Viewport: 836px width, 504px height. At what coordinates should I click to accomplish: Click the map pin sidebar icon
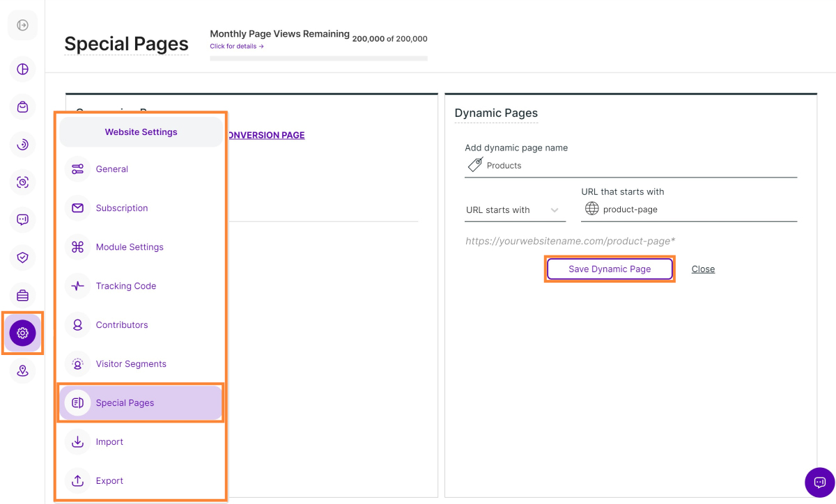tap(22, 371)
